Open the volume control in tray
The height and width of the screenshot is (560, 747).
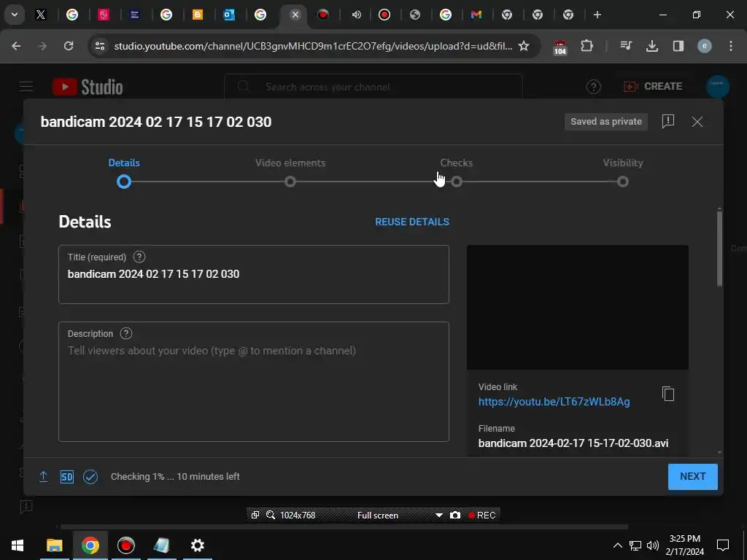pyautogui.click(x=653, y=545)
